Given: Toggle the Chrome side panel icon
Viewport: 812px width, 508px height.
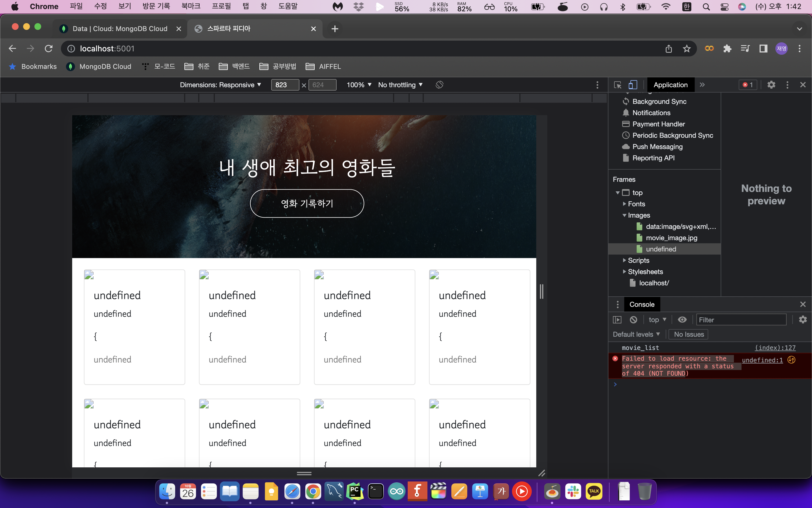Looking at the screenshot, I should pos(763,49).
